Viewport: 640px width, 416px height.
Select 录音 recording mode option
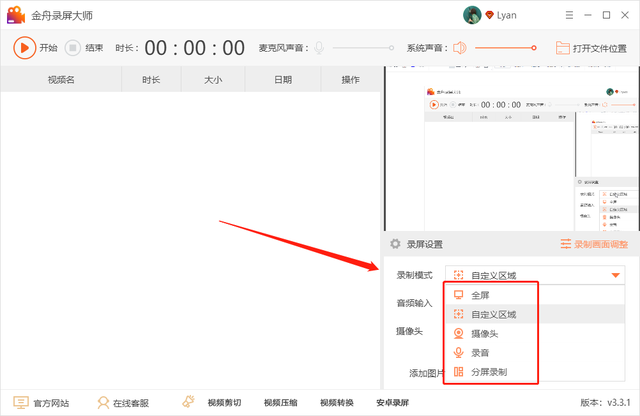[x=535, y=352]
